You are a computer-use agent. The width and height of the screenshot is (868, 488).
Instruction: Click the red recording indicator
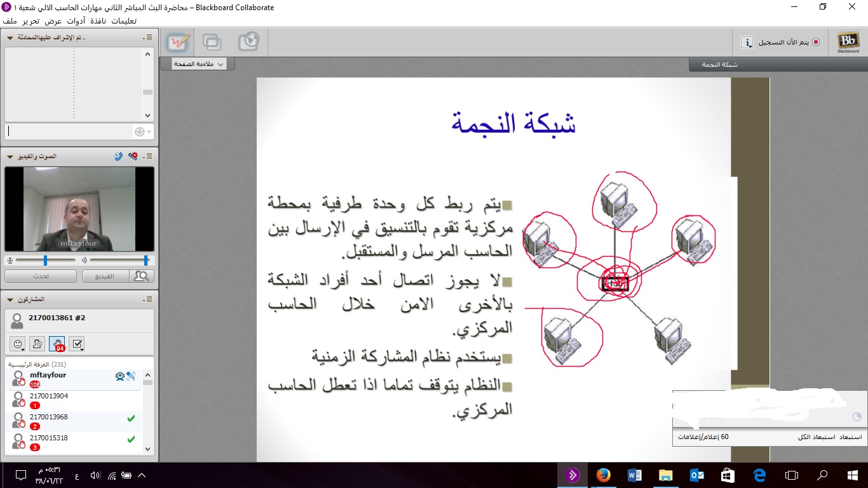(x=816, y=42)
